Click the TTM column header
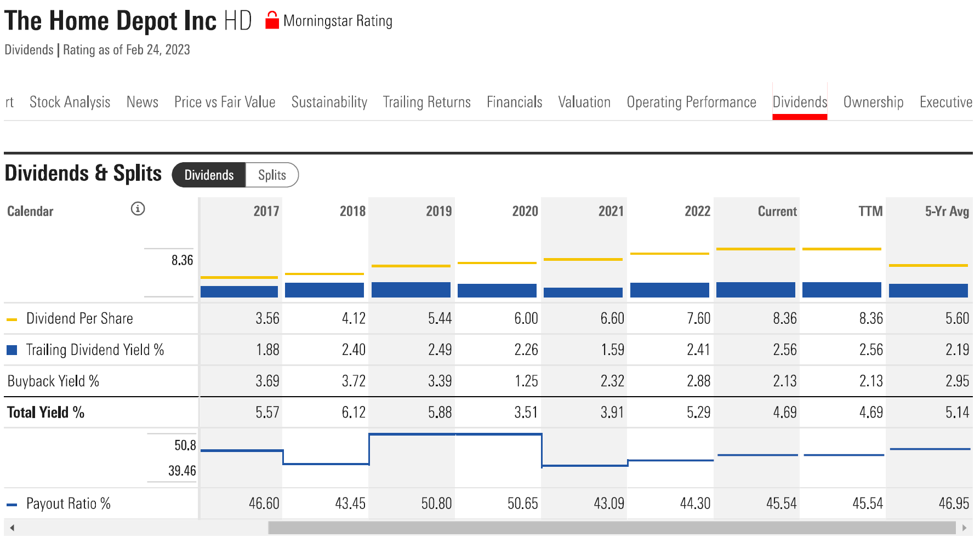Screen dimensions: 980x549 click(x=870, y=211)
